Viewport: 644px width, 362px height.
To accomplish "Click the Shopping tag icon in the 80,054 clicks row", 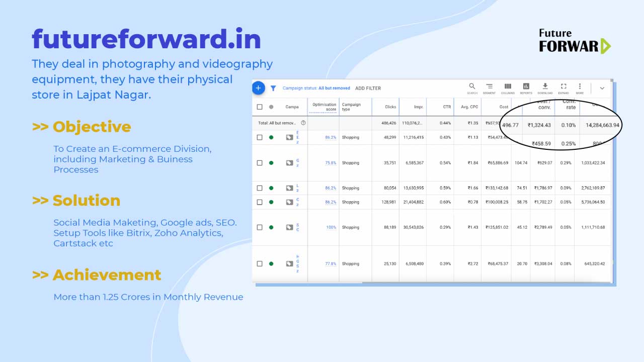I will click(x=289, y=188).
